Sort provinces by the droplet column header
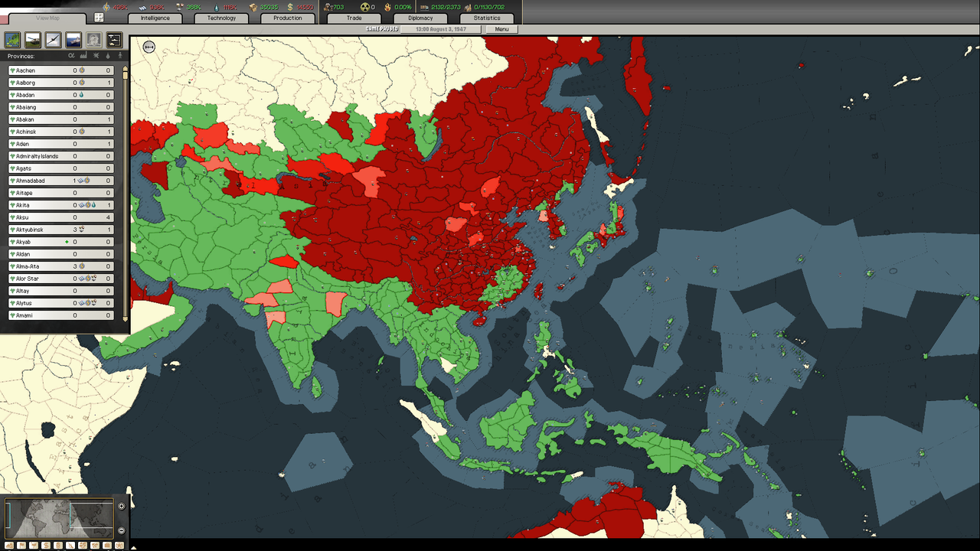Image resolution: width=980 pixels, height=551 pixels. coord(108,55)
